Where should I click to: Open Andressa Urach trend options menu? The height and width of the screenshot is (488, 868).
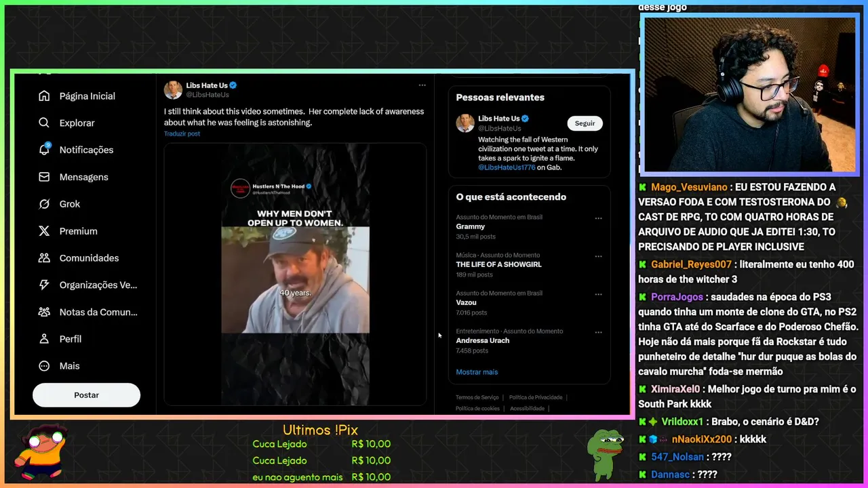(x=598, y=332)
